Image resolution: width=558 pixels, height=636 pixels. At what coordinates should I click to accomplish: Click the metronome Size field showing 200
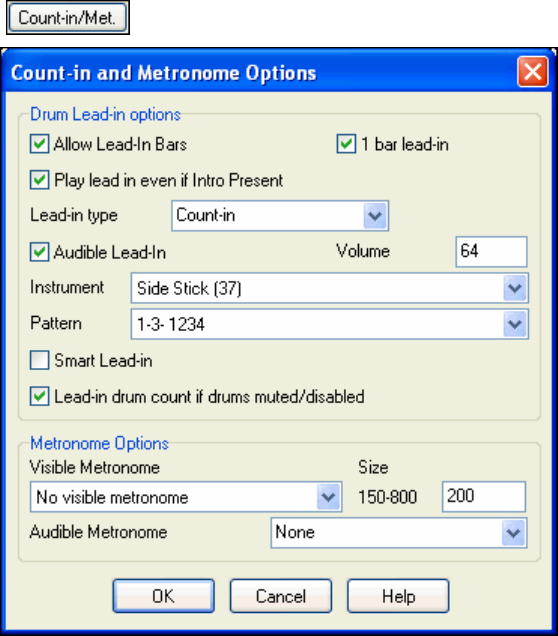coord(484,496)
